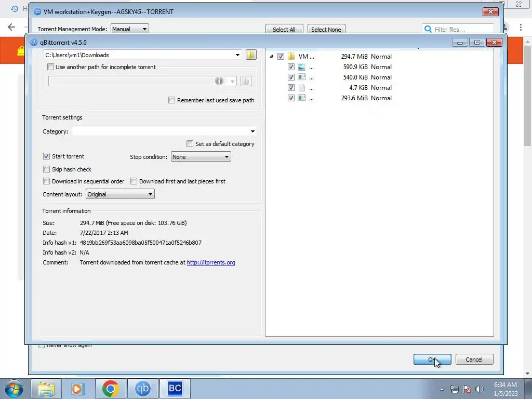Uncheck Start torrent checkbox
The width and height of the screenshot is (532, 399).
[x=46, y=156]
